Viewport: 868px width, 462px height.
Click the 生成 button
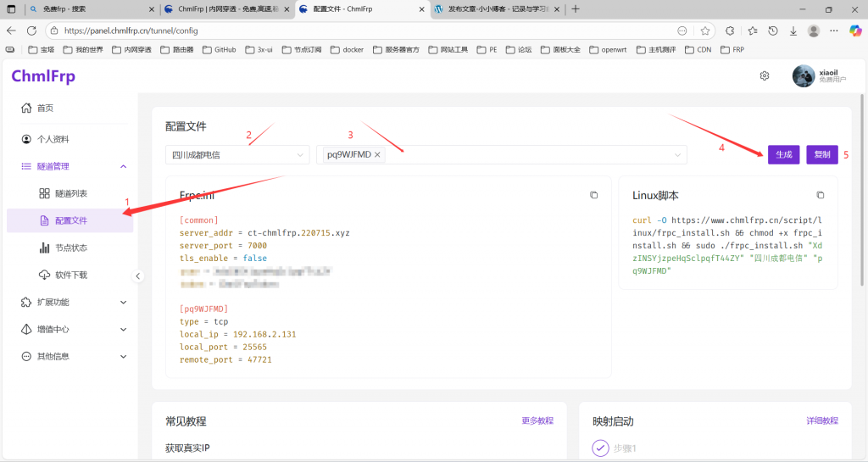(x=783, y=154)
